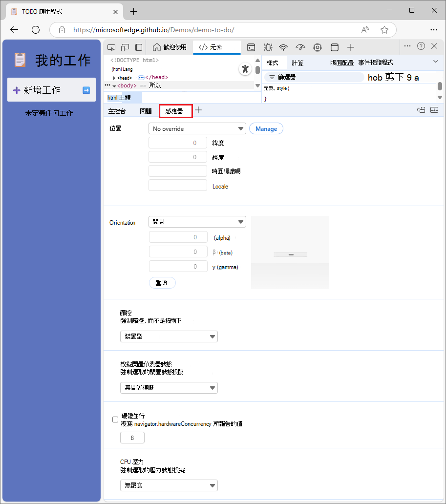Screen dimensions: 446x504
Task: Click the network conditions Wi-Fi icon
Action: [283, 47]
